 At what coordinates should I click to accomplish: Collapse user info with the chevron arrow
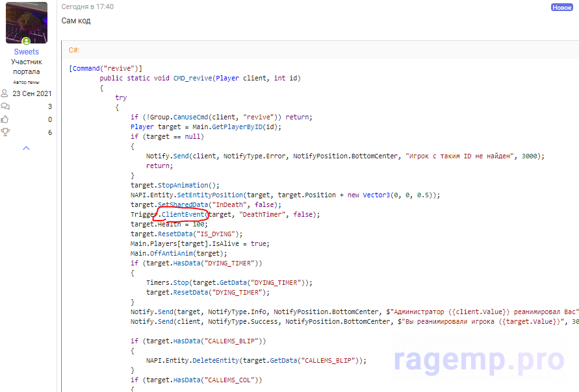pyautogui.click(x=27, y=148)
